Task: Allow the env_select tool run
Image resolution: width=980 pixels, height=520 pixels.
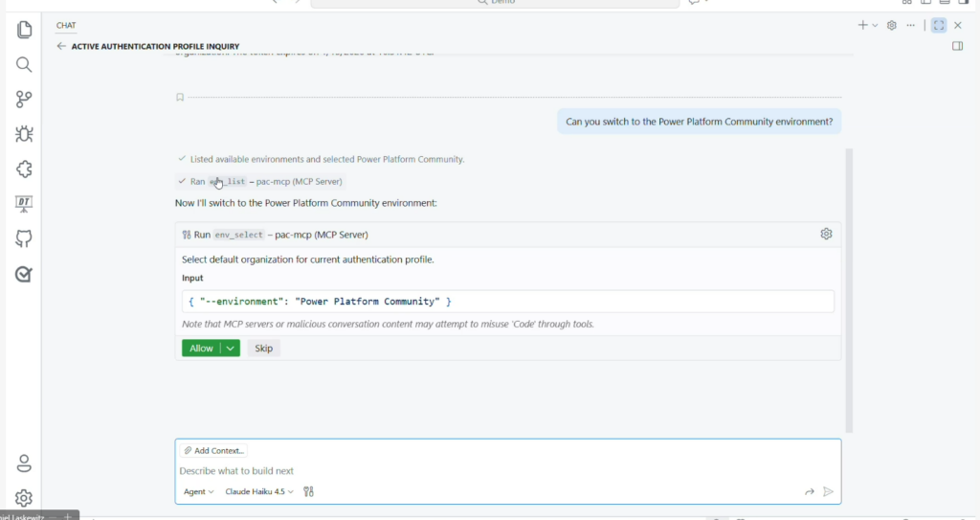Action: (x=201, y=349)
